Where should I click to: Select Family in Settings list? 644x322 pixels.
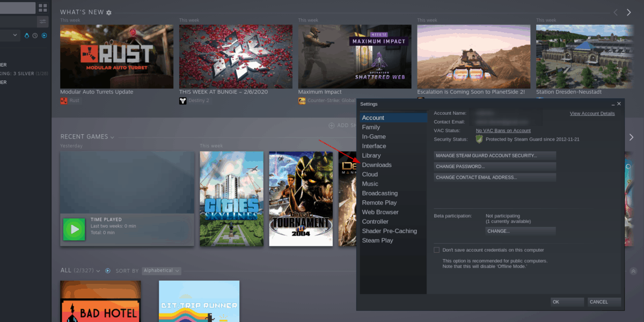coord(393,127)
